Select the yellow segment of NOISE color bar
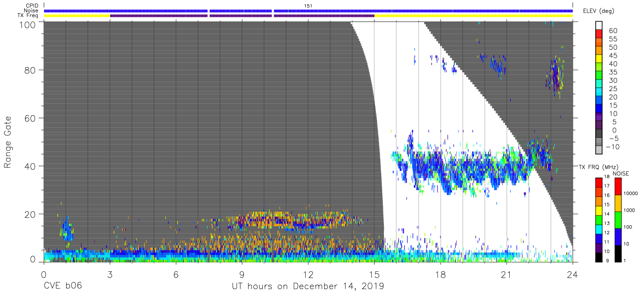The width and height of the screenshot is (644, 297). point(618,203)
